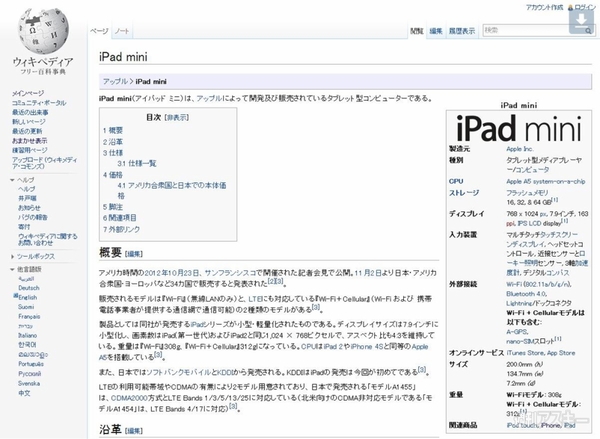Open バグの報告 link

coord(33,217)
